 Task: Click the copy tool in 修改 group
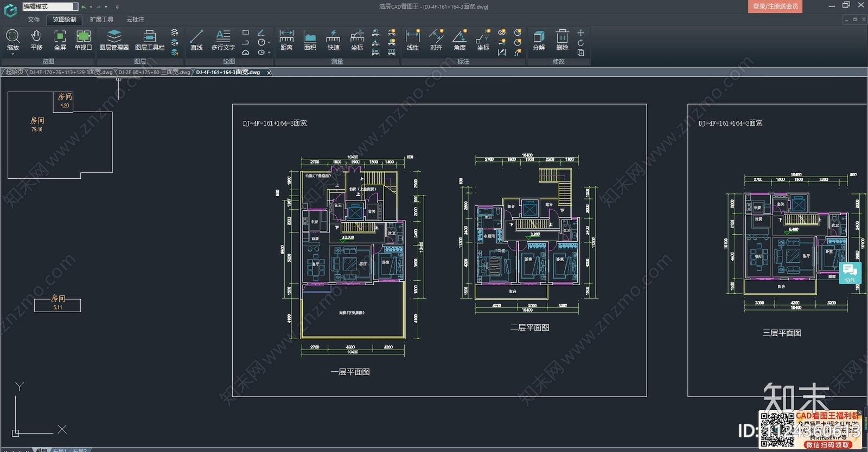tap(580, 53)
